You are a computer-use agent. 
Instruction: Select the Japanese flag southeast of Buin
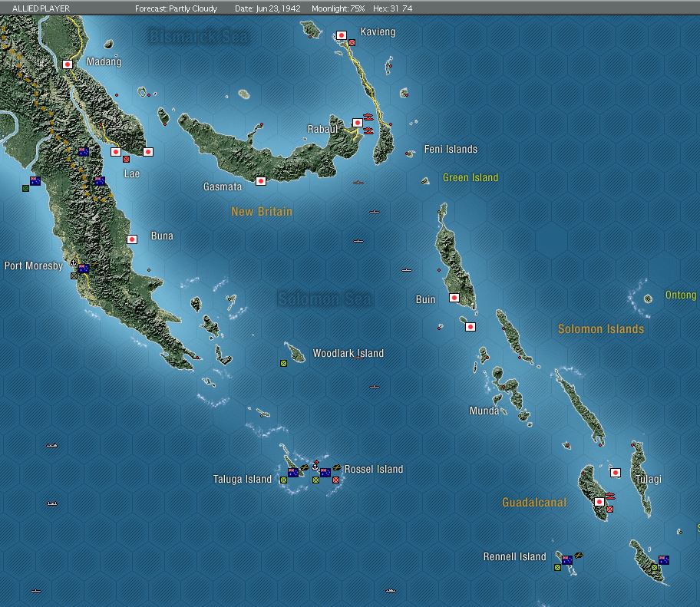pyautogui.click(x=471, y=327)
